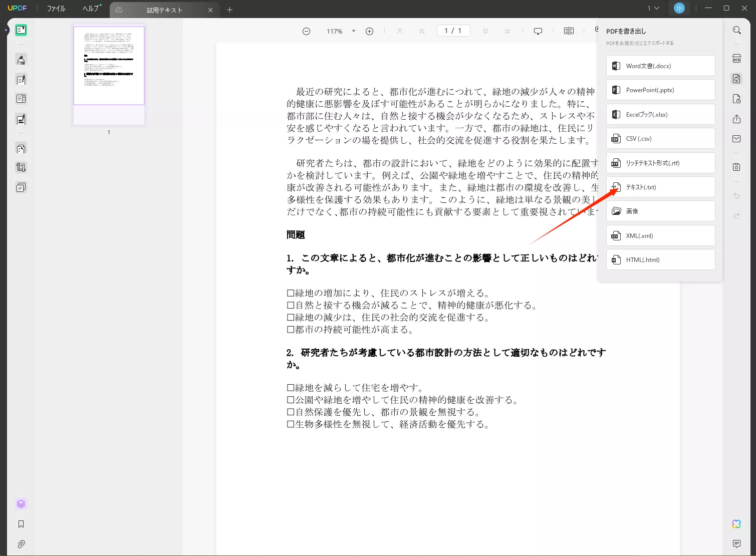Image resolution: width=756 pixels, height=556 pixels.
Task: Zoom in with the plus icon
Action: coord(369,31)
